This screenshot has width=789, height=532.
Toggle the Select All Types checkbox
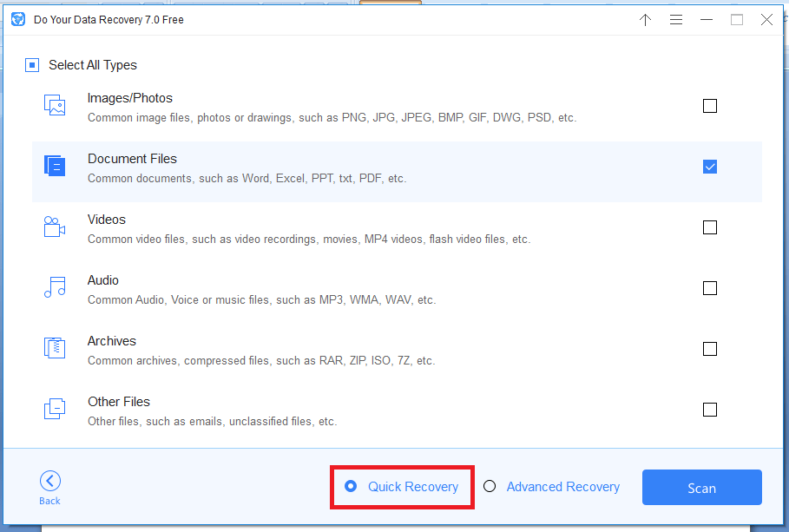coord(32,65)
